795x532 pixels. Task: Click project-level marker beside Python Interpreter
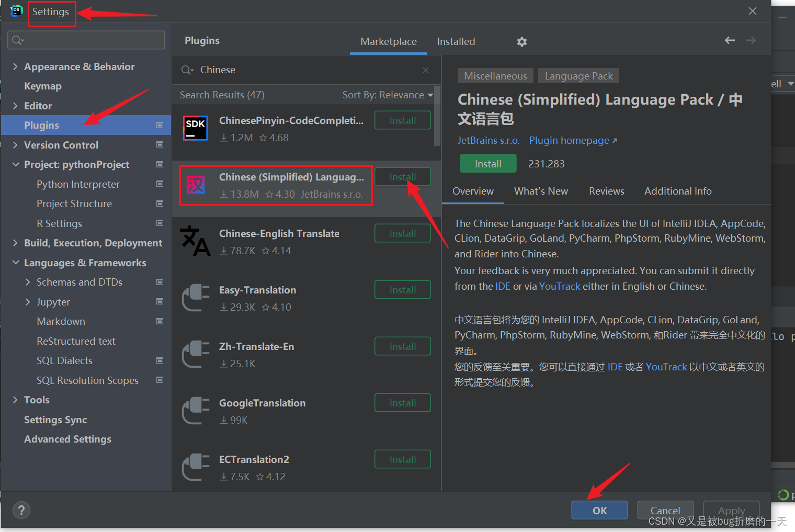[x=160, y=184]
